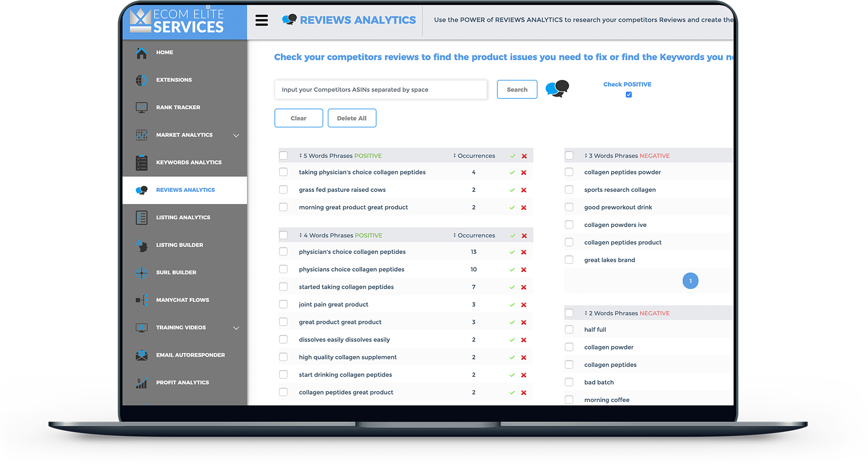Click the Delete All button
Viewport: 868px width, 464px height.
click(352, 118)
